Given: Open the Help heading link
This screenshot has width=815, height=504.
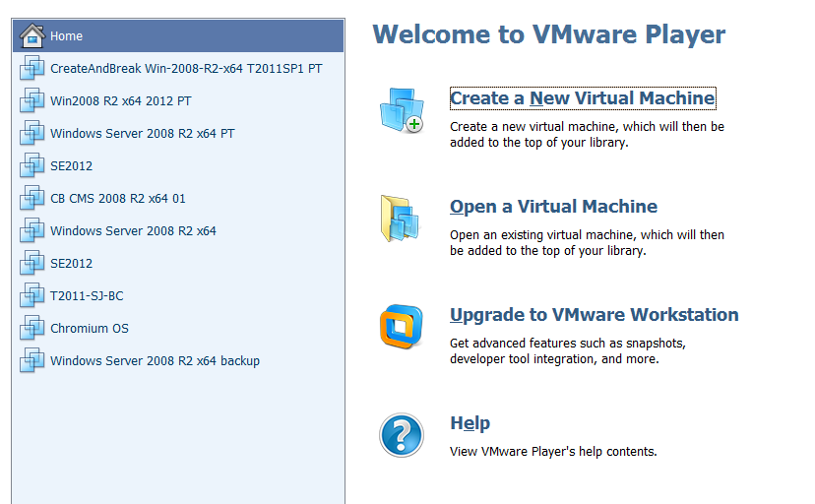Looking at the screenshot, I should pos(470,423).
